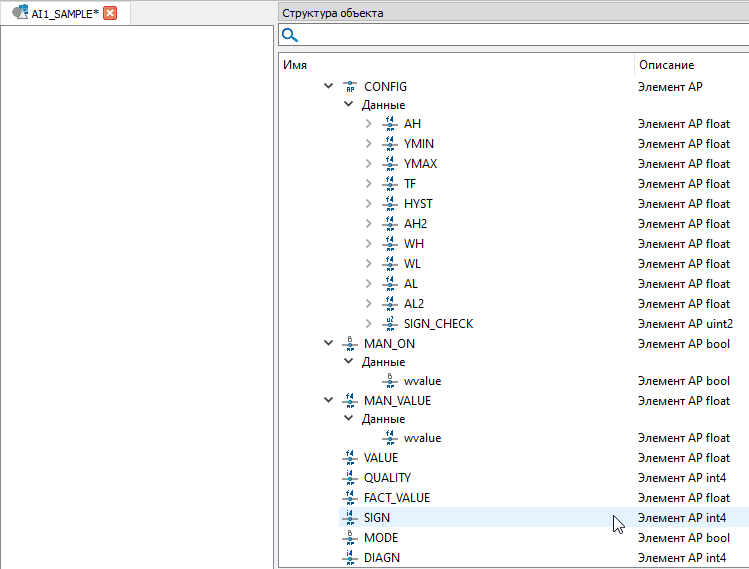
Task: Click the CONFIG element icon
Action: (349, 87)
